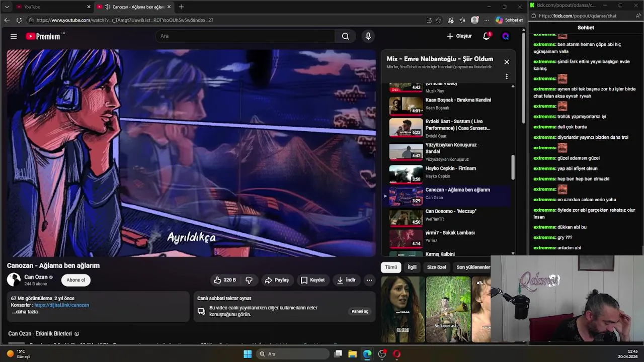Go back with the browser back arrow
This screenshot has height=362, width=644.
pos(7,20)
